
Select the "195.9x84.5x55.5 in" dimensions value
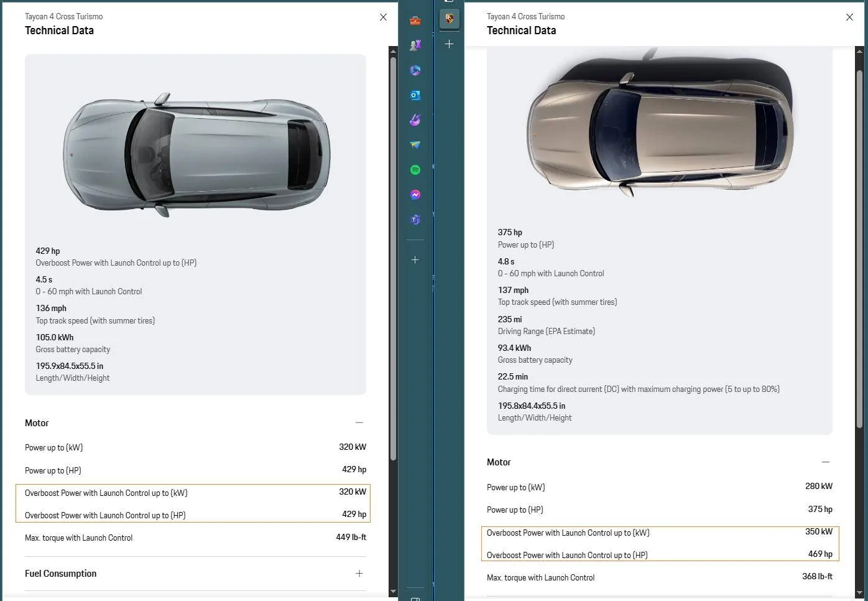tap(70, 366)
